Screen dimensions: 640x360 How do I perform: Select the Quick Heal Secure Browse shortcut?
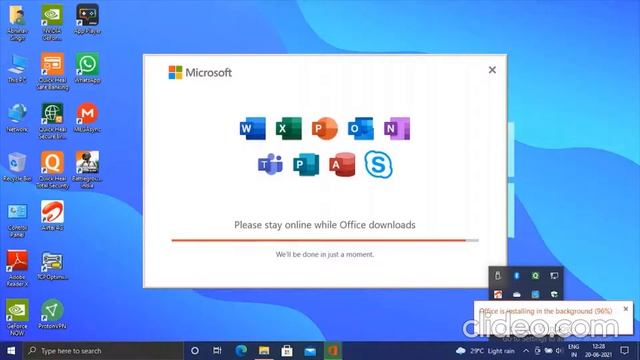click(52, 121)
